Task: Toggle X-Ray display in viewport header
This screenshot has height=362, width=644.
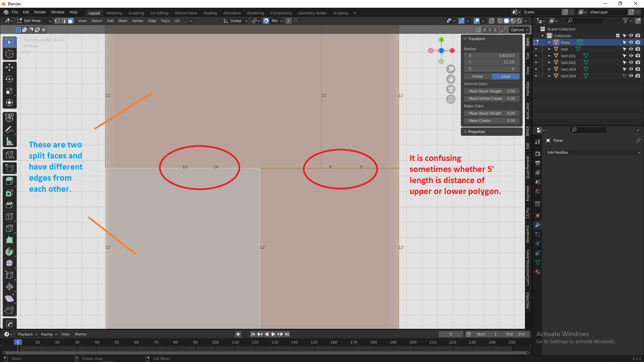Action: coord(491,21)
